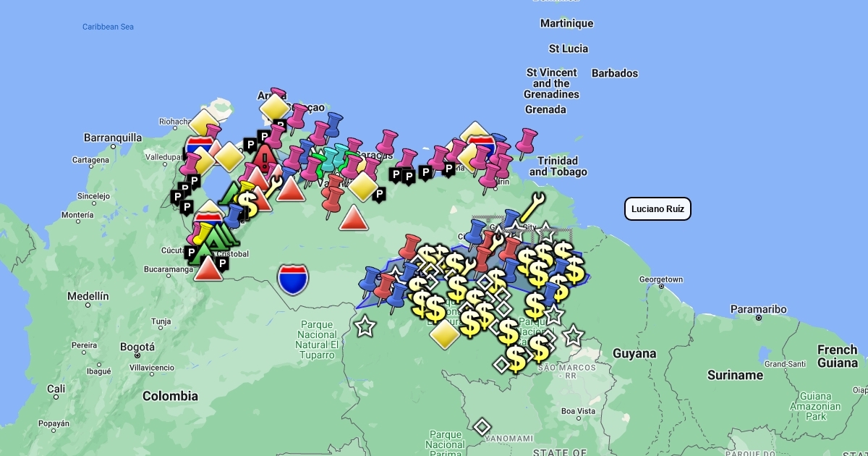The width and height of the screenshot is (868, 456).
Task: Click the Paramaribo city label
Action: coord(758,309)
